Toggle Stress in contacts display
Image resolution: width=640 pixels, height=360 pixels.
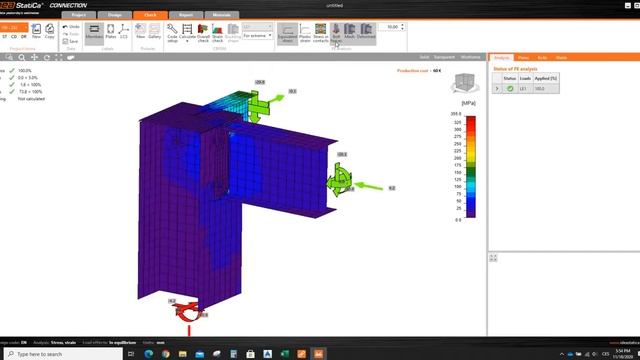[320, 33]
